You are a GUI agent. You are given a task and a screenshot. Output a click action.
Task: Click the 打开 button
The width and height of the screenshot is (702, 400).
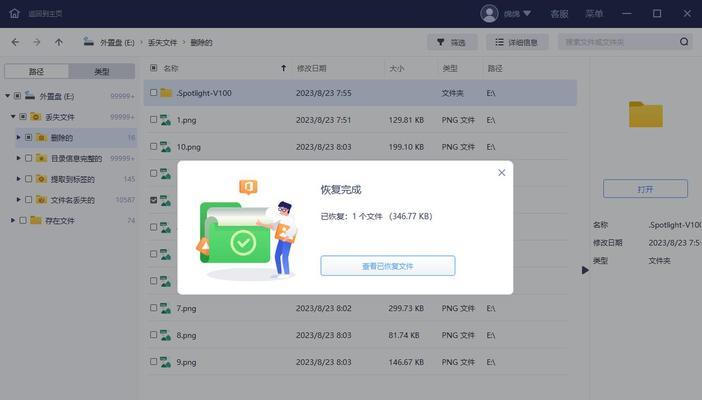pos(645,189)
